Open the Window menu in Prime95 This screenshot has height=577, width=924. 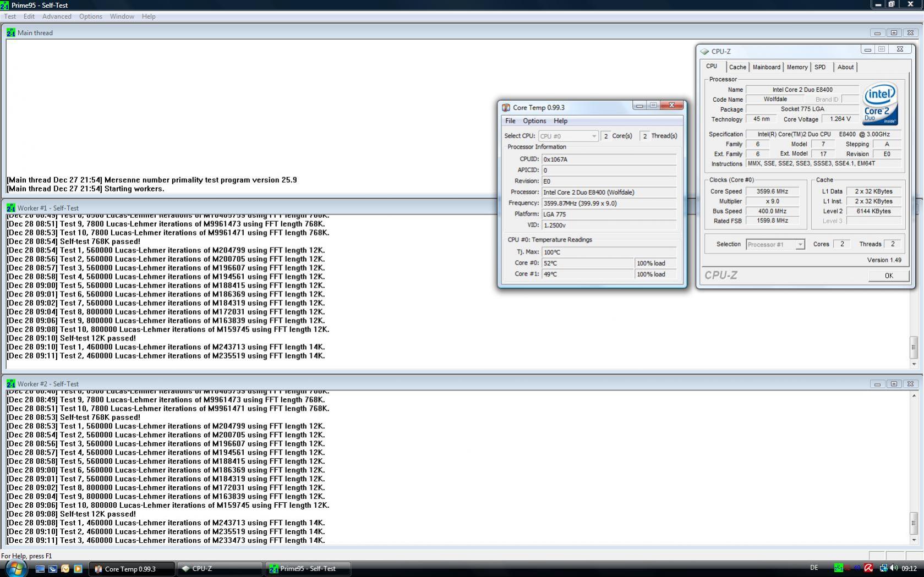[122, 17]
